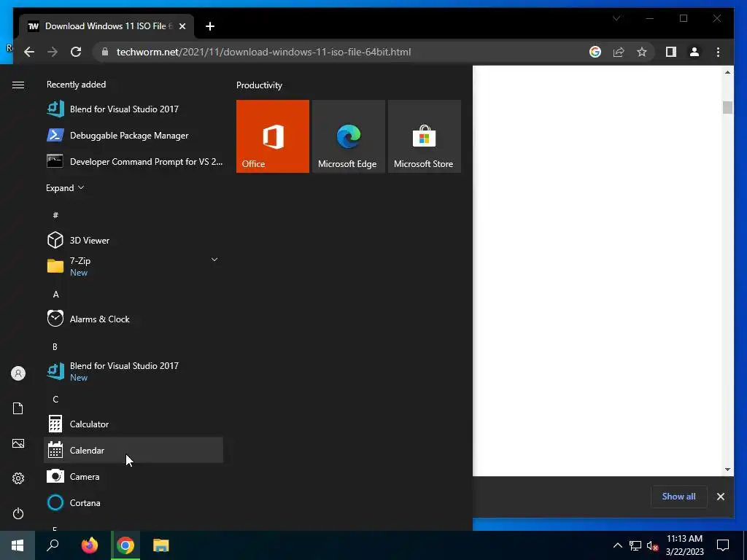Image resolution: width=747 pixels, height=560 pixels.
Task: Switch to Chrome on the taskbar
Action: pyautogui.click(x=125, y=545)
